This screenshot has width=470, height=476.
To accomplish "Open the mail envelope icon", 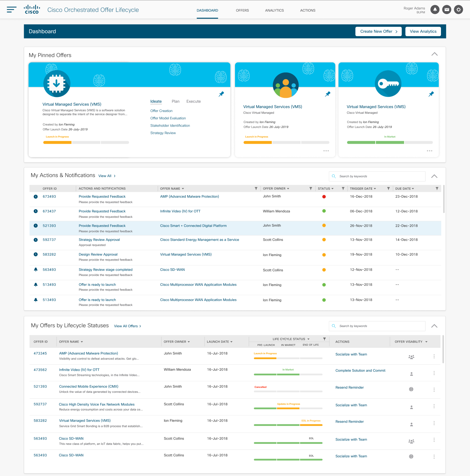I will click(x=447, y=10).
